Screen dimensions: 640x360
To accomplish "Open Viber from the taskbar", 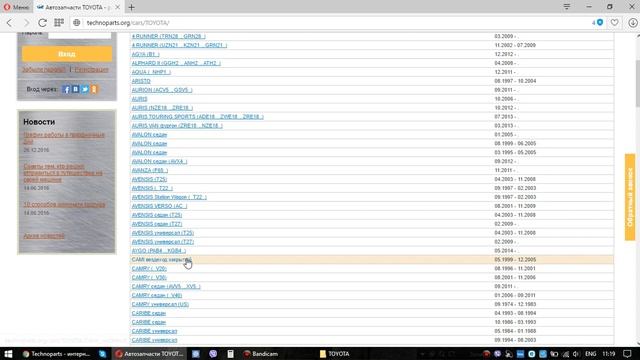I will (x=213, y=354).
